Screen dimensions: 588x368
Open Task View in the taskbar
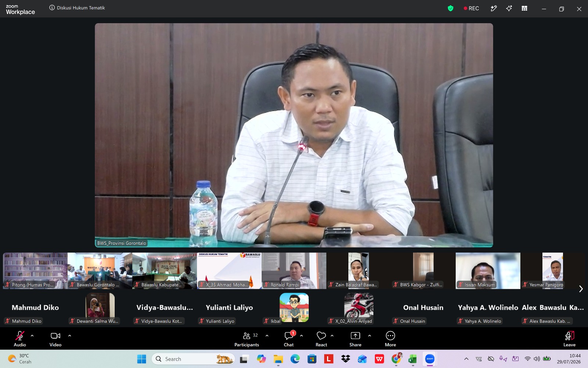244,359
